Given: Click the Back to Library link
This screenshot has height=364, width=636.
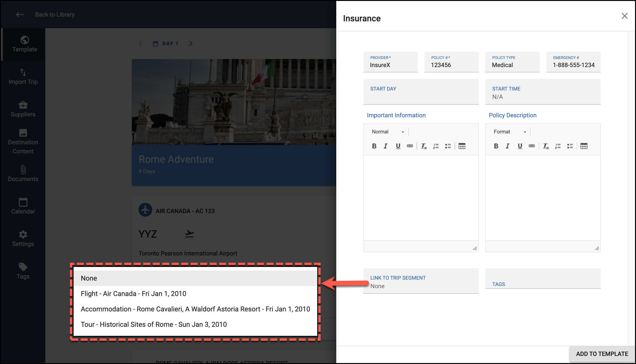Looking at the screenshot, I should point(55,14).
